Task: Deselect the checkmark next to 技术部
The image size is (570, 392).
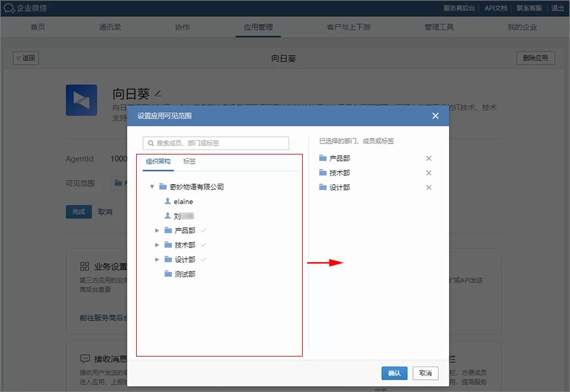Action: 203,245
